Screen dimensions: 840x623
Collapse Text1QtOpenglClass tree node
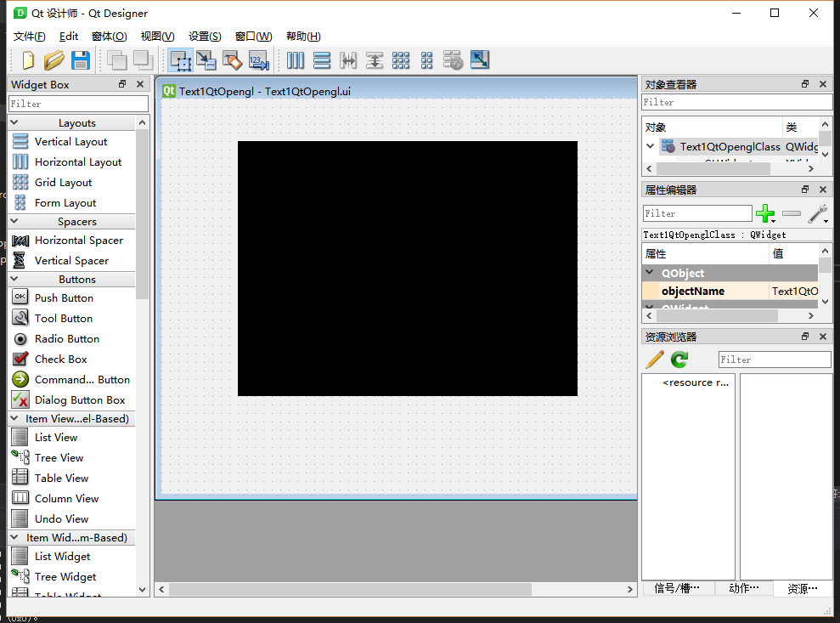[x=651, y=146]
